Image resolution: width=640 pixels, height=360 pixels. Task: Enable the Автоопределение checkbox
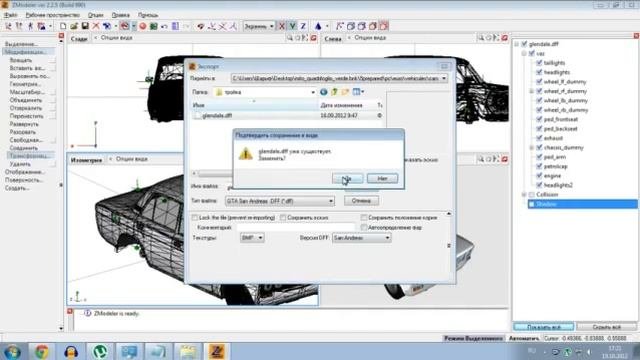click(x=364, y=227)
